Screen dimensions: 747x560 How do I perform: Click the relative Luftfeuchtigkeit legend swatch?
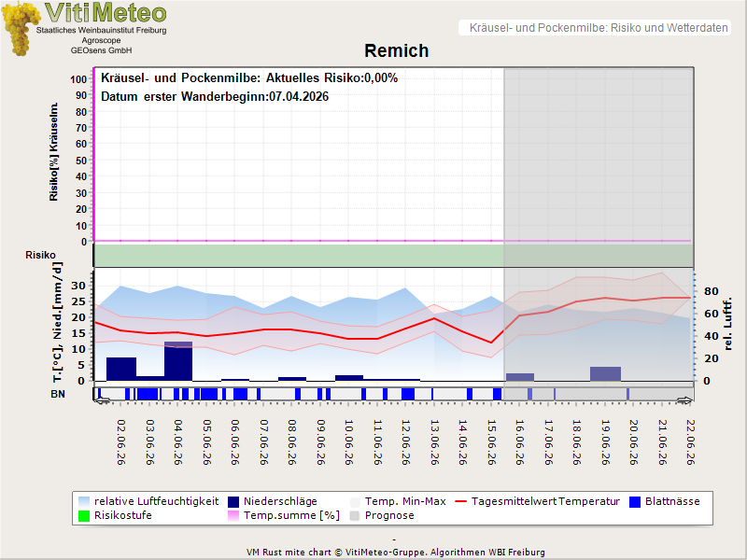84,501
